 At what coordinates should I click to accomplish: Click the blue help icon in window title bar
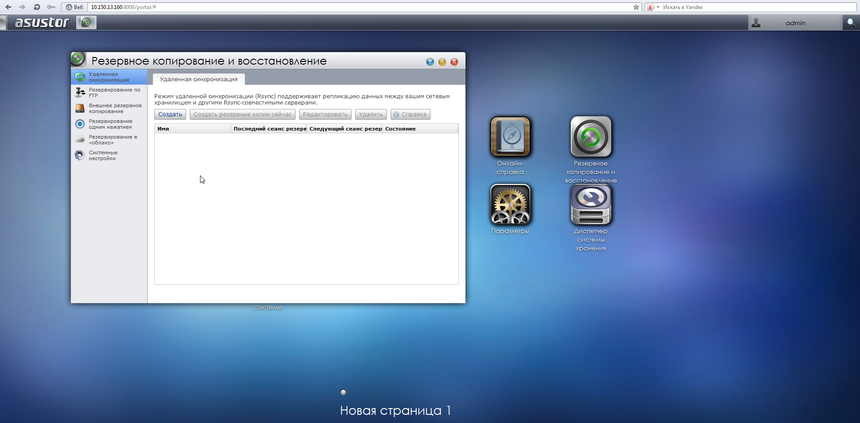coord(430,62)
